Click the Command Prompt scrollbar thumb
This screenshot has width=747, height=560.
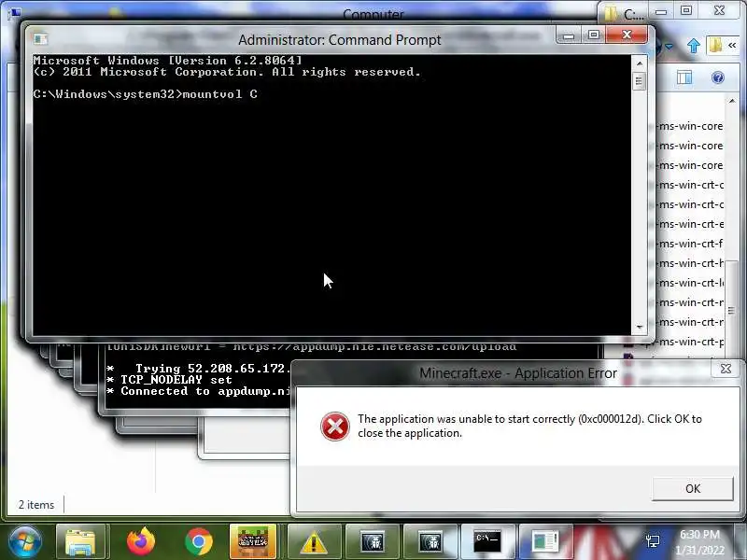[640, 81]
